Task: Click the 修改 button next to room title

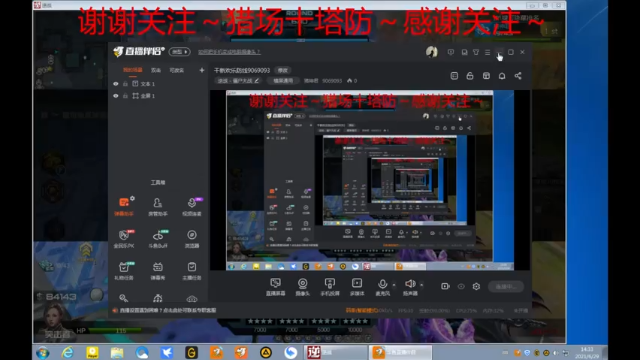Action: click(282, 70)
